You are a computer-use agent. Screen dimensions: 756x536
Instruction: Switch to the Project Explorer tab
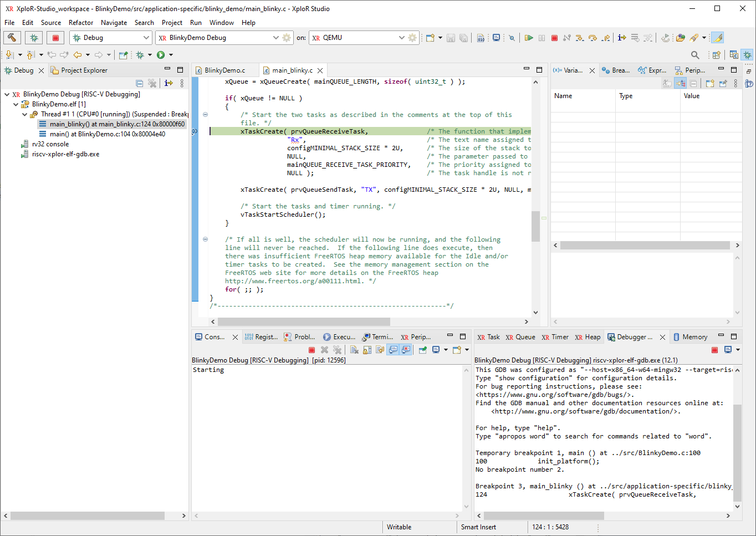point(79,70)
